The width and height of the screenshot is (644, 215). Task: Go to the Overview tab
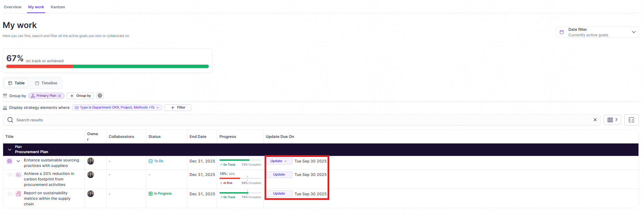coord(12,7)
